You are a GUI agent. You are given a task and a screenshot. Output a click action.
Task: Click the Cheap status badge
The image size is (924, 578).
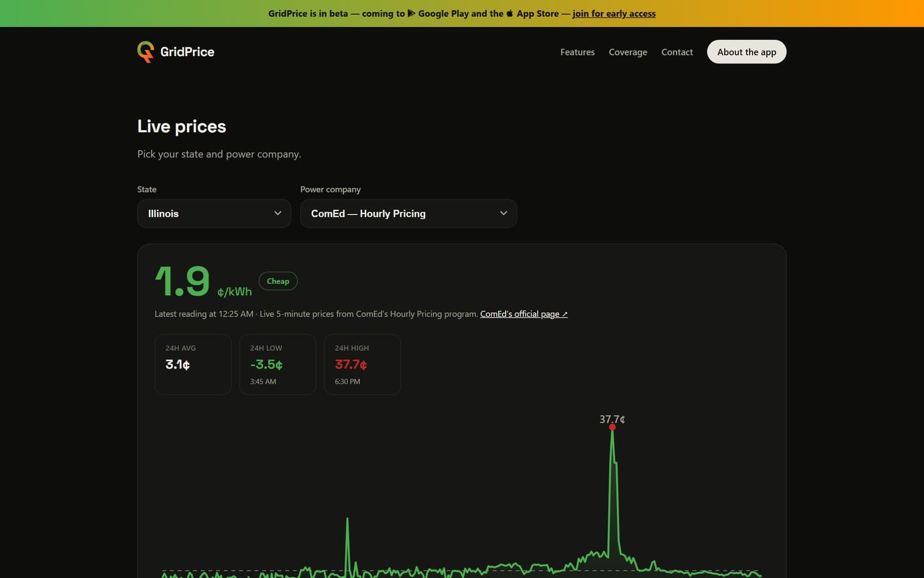(278, 281)
